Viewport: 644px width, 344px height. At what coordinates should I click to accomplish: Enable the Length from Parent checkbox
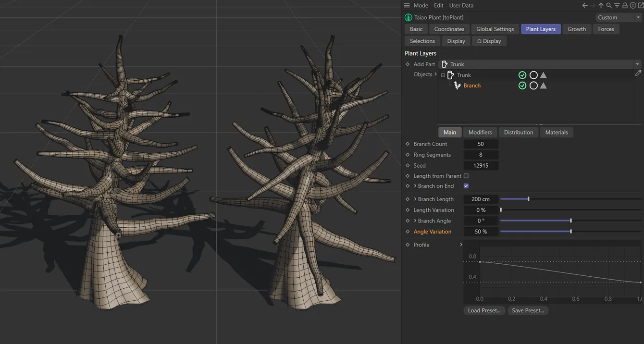pos(466,175)
